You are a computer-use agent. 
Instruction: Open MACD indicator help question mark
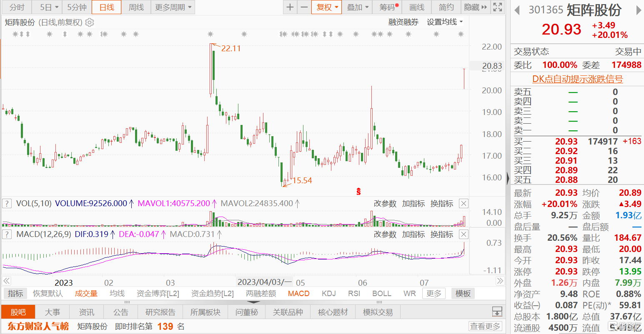click(7, 234)
